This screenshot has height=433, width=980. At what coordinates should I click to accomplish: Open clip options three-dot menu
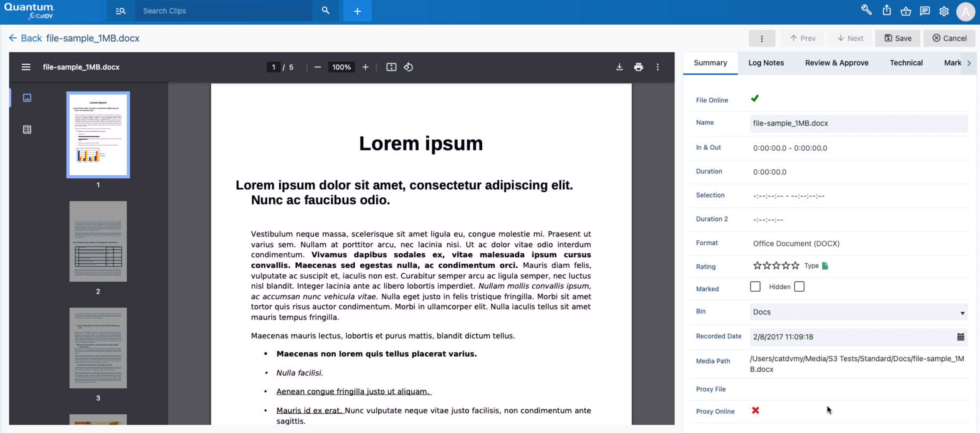click(x=762, y=38)
